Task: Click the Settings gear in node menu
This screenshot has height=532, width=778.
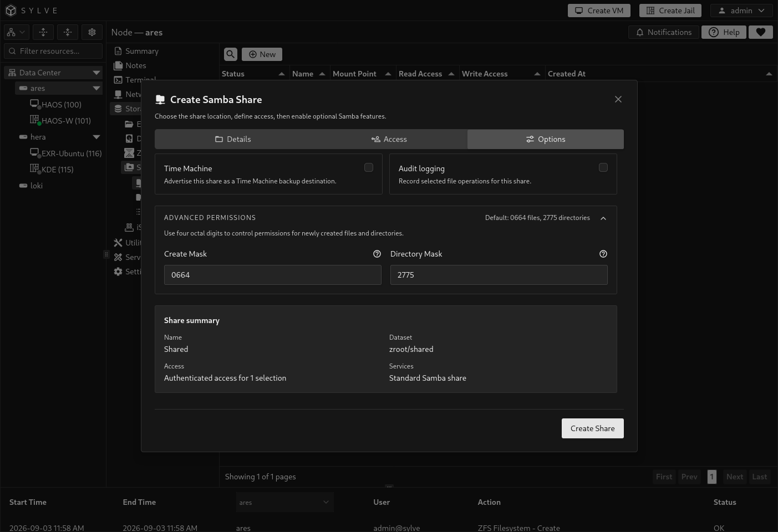Action: point(118,272)
